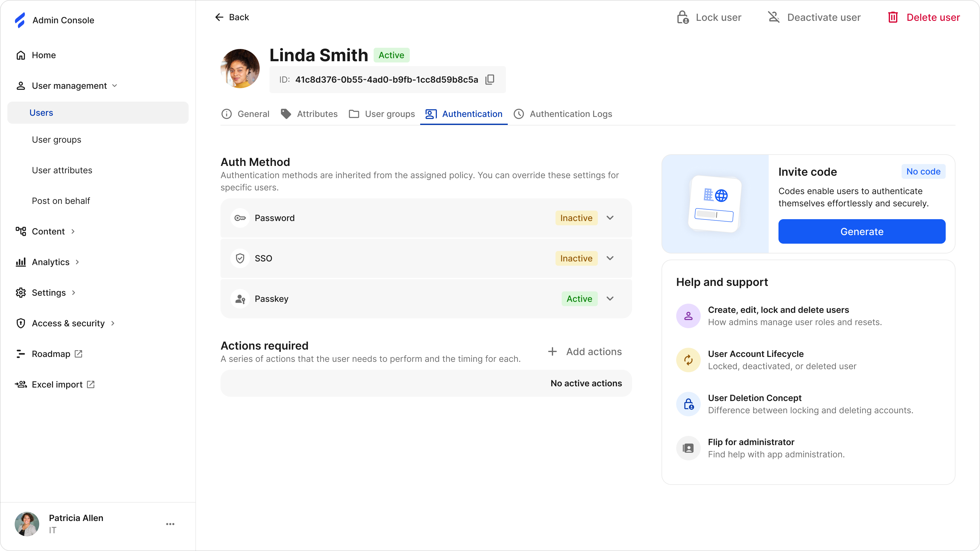Open Post on behalf in sidebar
Image resolution: width=980 pixels, height=551 pixels.
coord(61,201)
